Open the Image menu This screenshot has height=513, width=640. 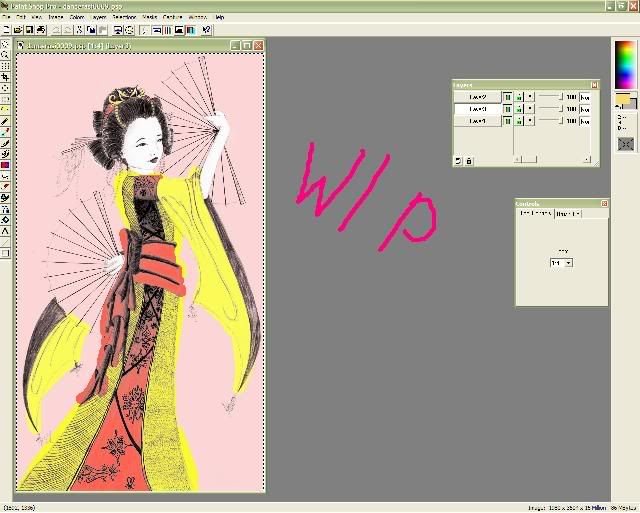point(56,17)
